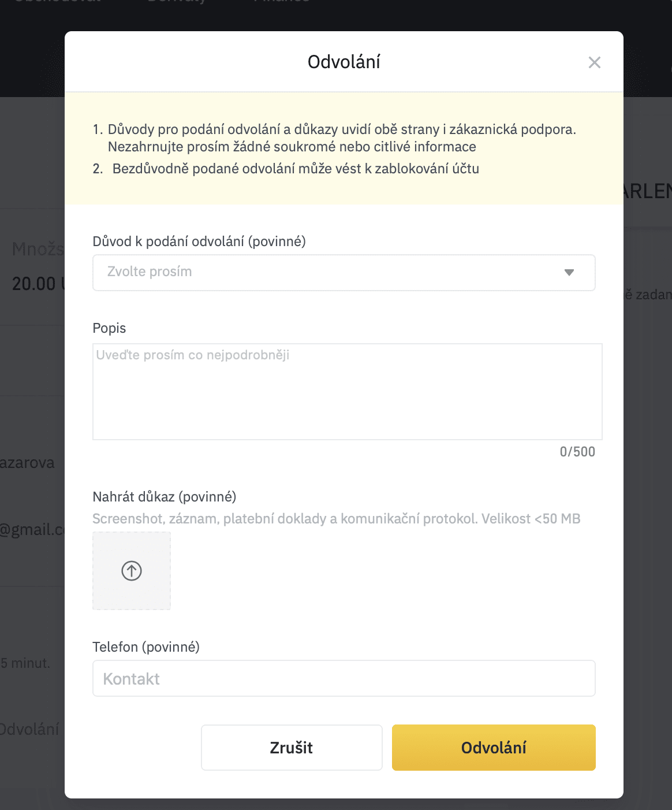
Task: Close the Odvolání dialog with the X
Action: [595, 62]
